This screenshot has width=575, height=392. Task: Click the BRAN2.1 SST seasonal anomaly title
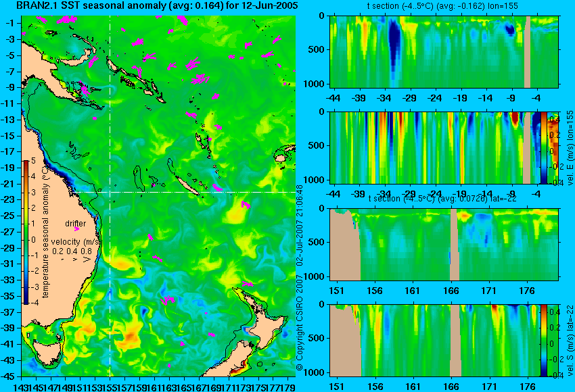tap(157, 5)
